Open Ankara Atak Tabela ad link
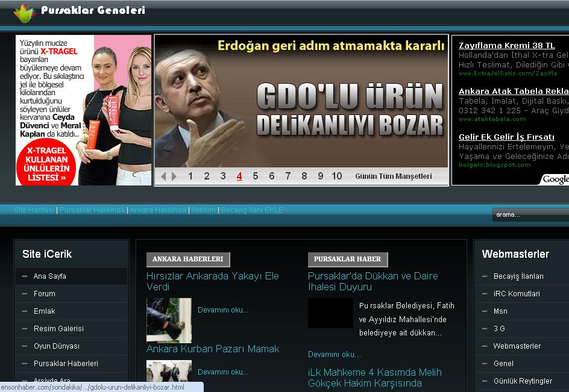Screen dimensions: 569x392 tap(514, 91)
